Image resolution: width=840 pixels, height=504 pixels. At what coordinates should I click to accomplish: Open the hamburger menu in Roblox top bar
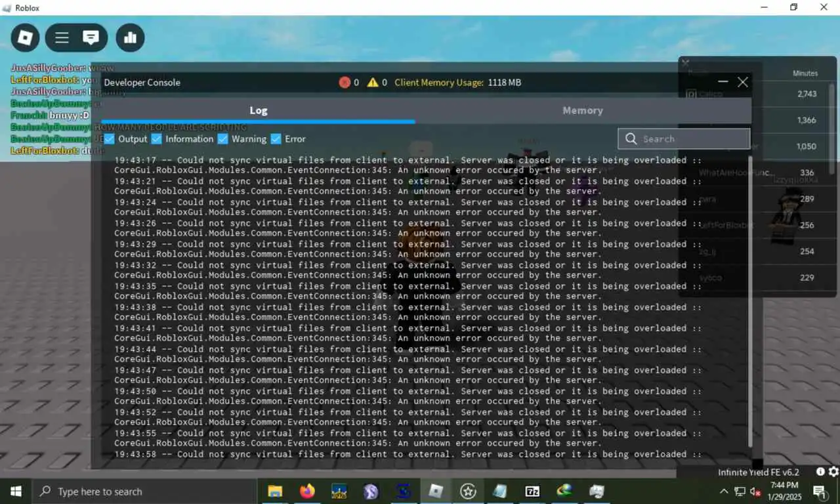[62, 37]
